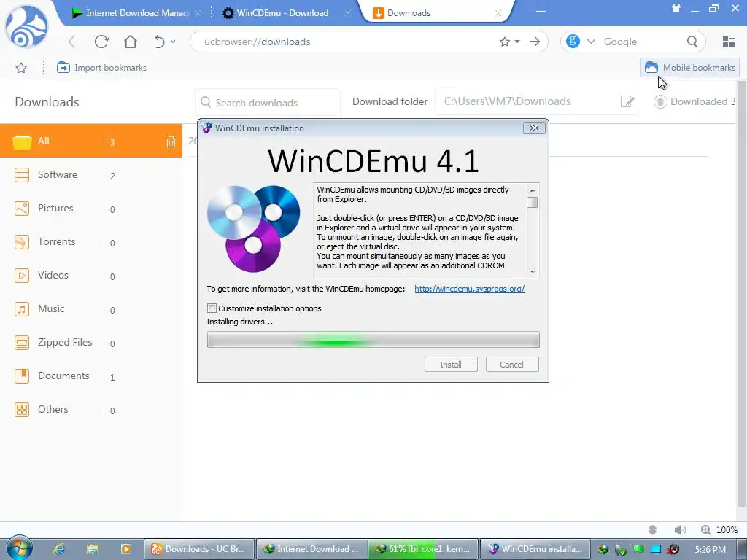Select the Zipped Files category
Image resolution: width=747 pixels, height=560 pixels.
point(91,343)
